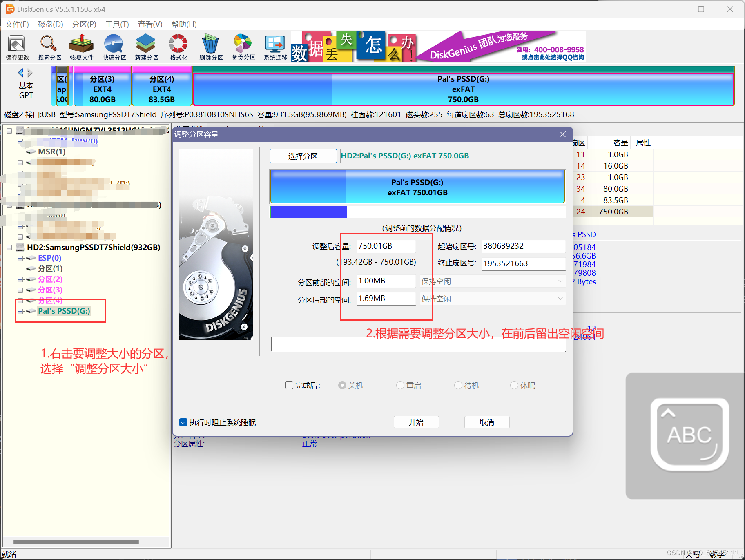Select the 待机 (standby) radio option

458,385
